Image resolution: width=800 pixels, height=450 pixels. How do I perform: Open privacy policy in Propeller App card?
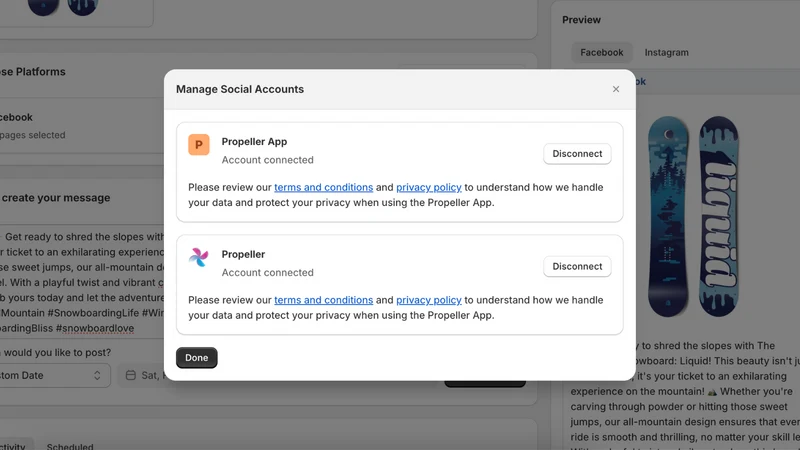429,187
